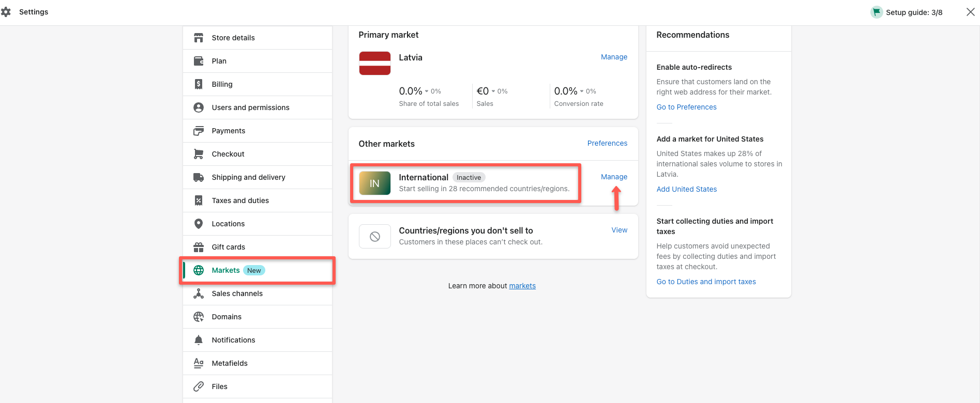Select Markets in the sidebar
The width and height of the screenshot is (980, 403).
point(258,270)
